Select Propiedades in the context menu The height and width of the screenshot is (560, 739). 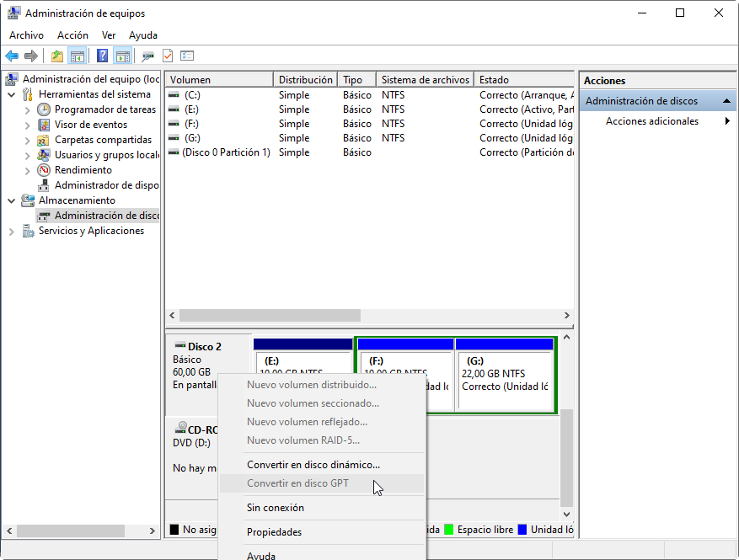pyautogui.click(x=274, y=531)
